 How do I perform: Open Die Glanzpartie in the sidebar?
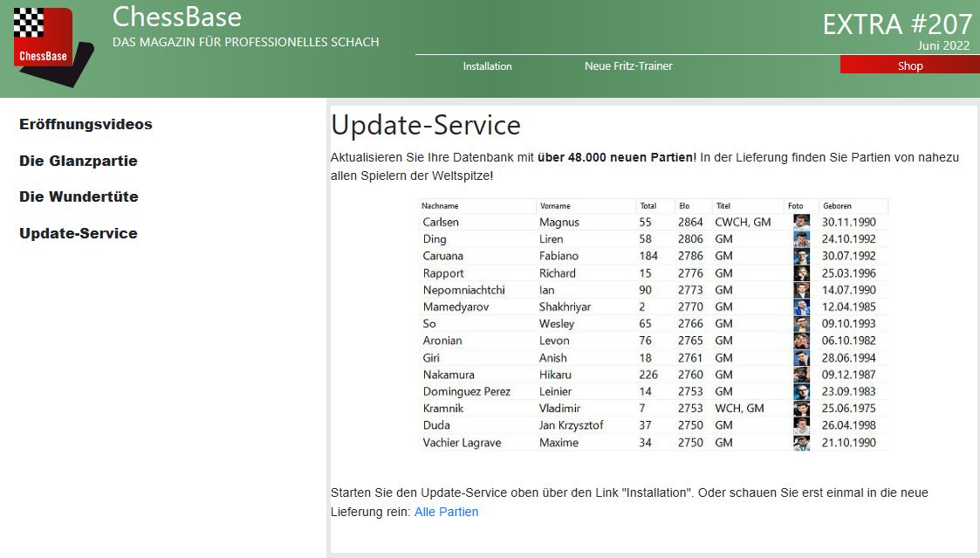[79, 162]
